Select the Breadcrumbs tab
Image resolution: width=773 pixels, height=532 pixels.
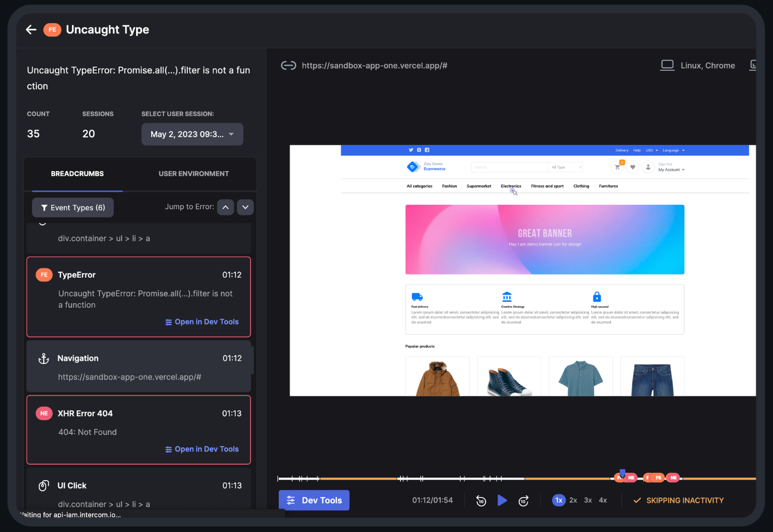77,174
